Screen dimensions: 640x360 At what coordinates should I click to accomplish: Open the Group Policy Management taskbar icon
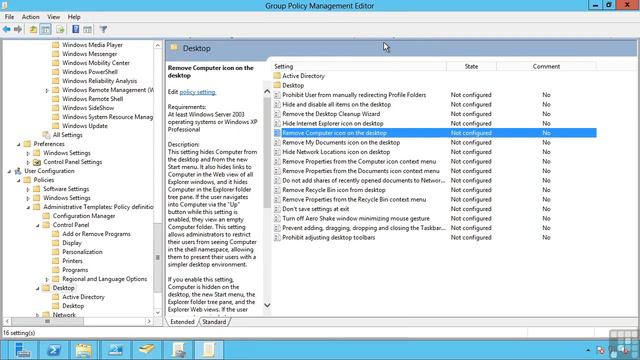pos(178,350)
